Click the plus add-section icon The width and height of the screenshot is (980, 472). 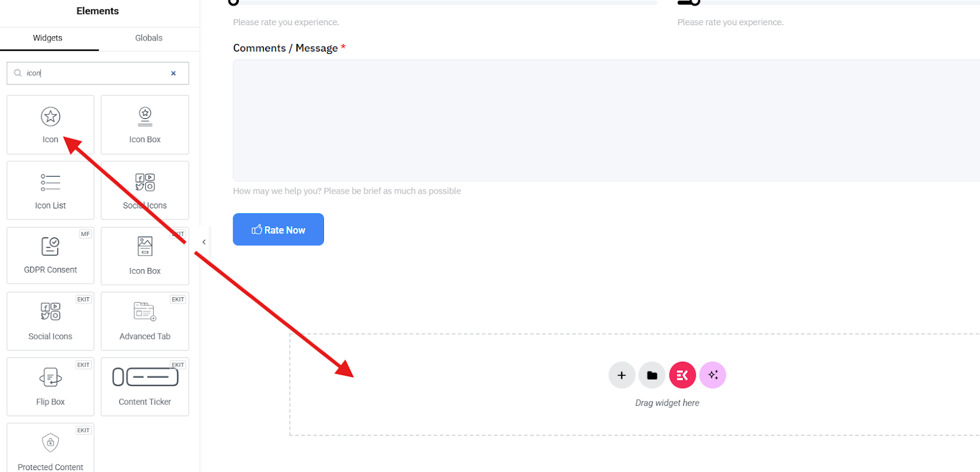tap(622, 375)
